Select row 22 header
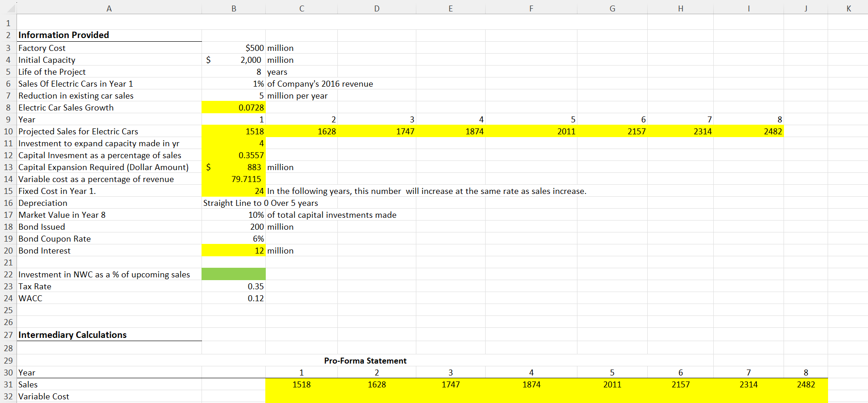Image resolution: width=868 pixels, height=403 pixels. click(x=8, y=274)
